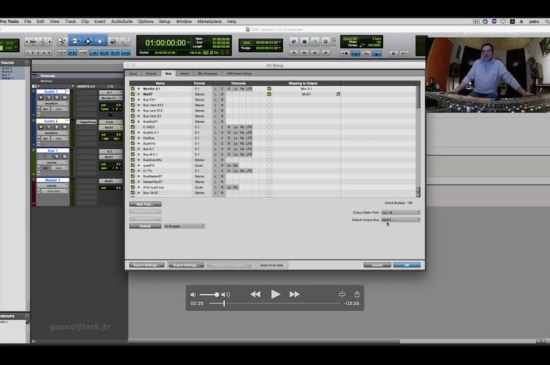The width and height of the screenshot is (550, 365).
Task: Click the New Path button
Action: (145, 204)
